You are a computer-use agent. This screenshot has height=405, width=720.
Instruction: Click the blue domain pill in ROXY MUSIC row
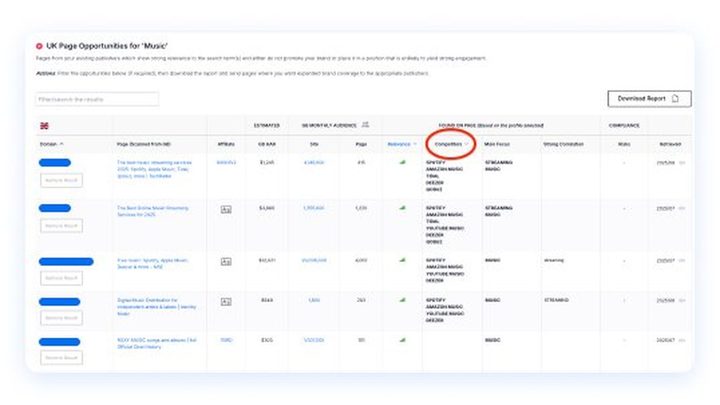[x=59, y=342]
